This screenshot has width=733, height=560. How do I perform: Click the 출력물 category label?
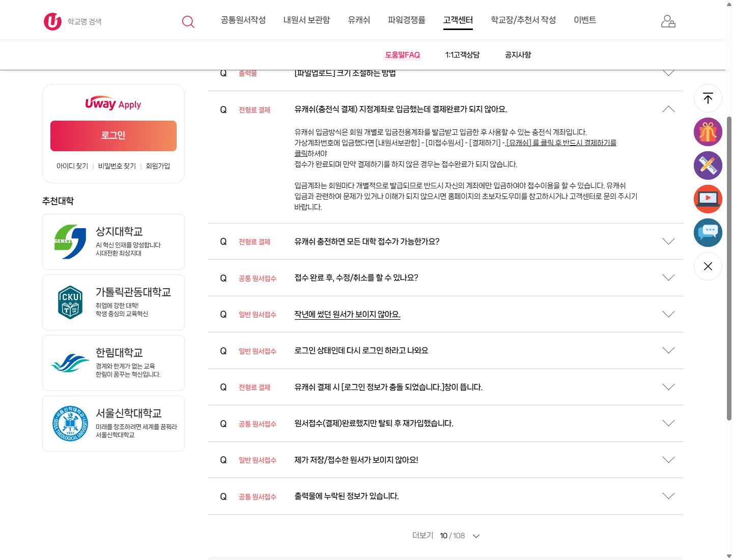click(248, 73)
